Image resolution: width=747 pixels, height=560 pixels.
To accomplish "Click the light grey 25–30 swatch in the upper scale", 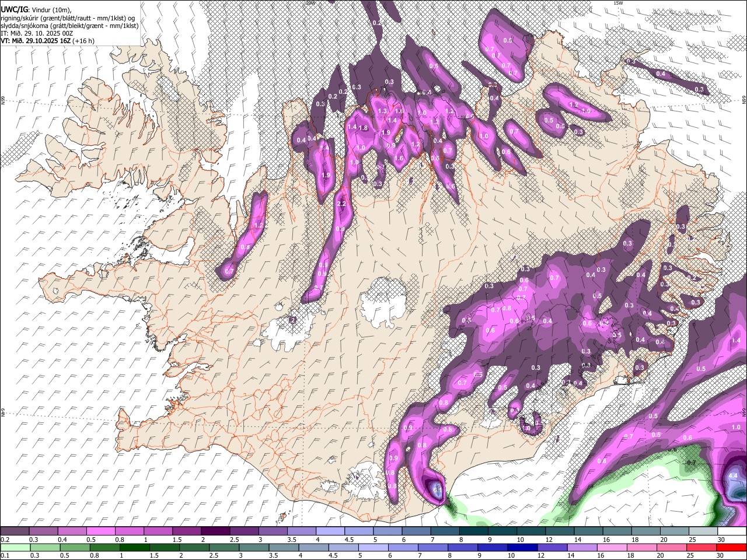I will pyautogui.click(x=704, y=531).
